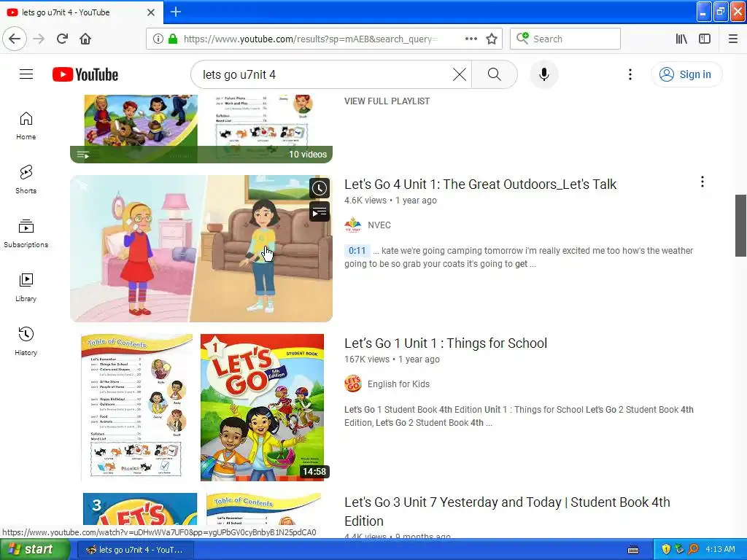Click Let's Go 3 Unit 7 thumbnail
Image resolution: width=747 pixels, height=560 pixels.
(201, 510)
